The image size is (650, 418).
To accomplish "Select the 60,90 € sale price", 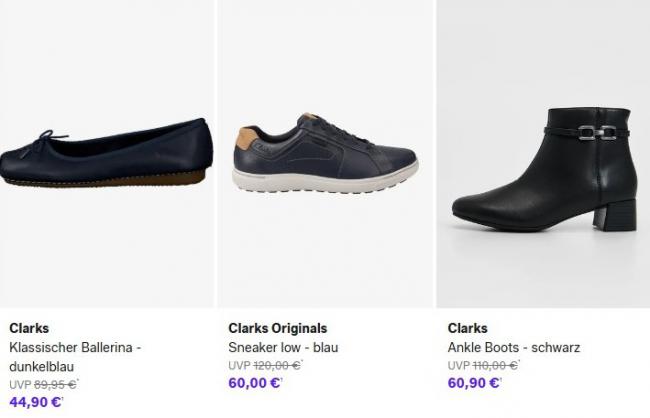I will point(474,382).
